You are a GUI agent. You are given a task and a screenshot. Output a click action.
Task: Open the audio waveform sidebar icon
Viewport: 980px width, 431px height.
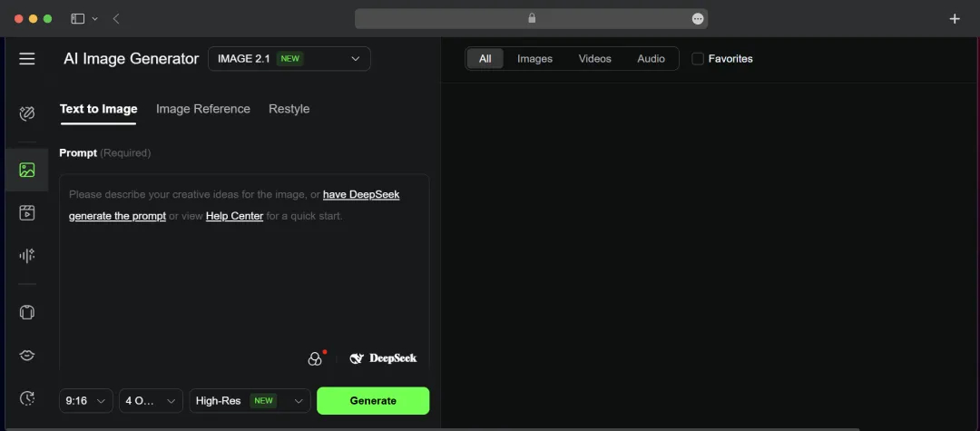[x=27, y=255]
